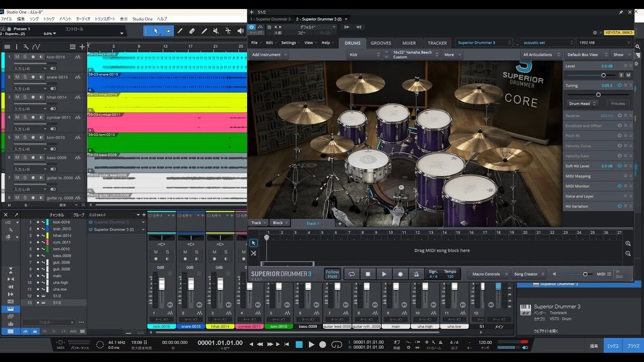Open the track list icon

click(73, 47)
